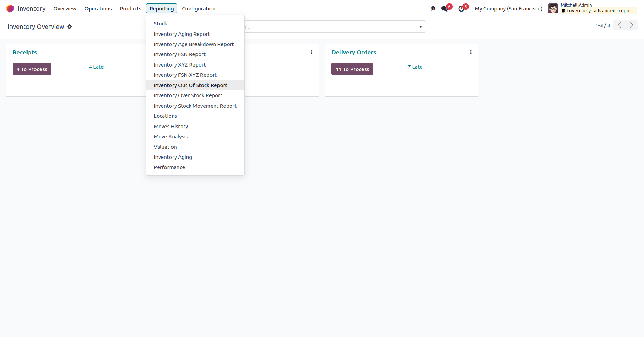Click the 1-3 / 3 pager counter

[x=603, y=25]
